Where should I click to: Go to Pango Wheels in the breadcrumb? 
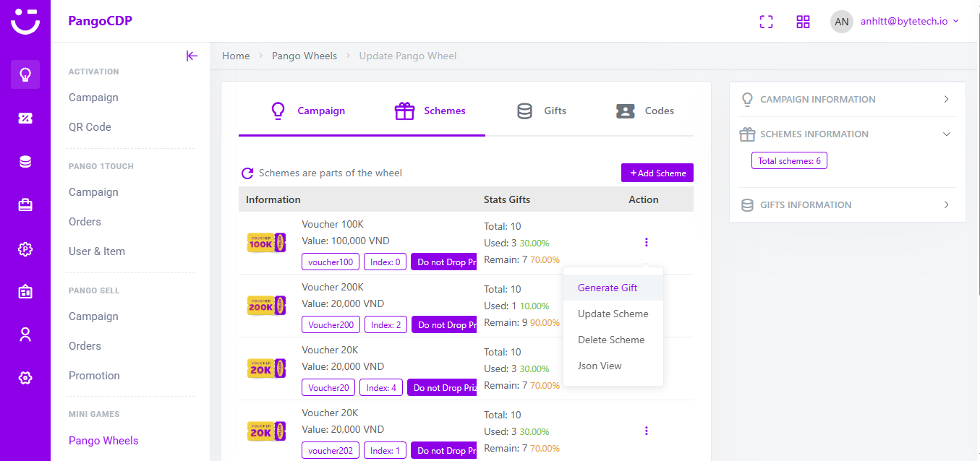click(304, 56)
